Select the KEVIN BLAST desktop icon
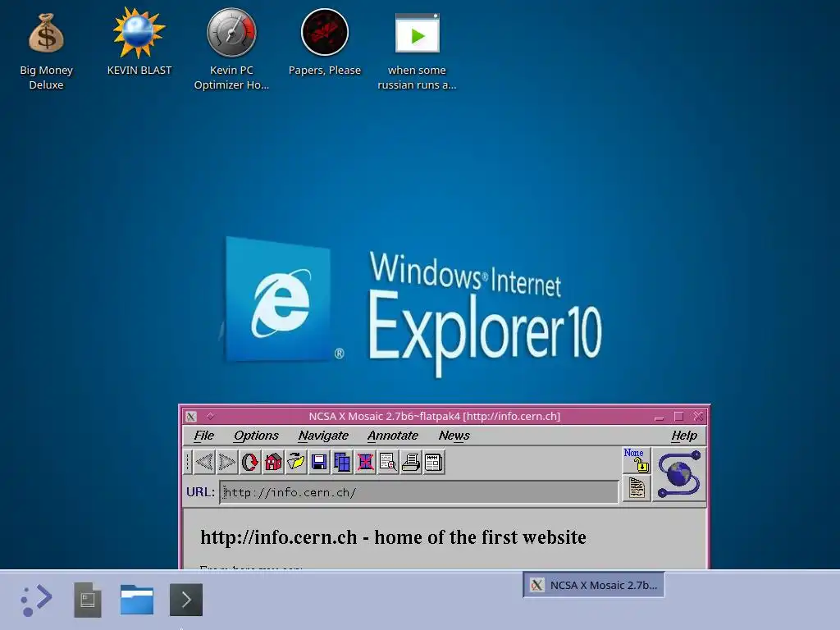 coord(139,43)
